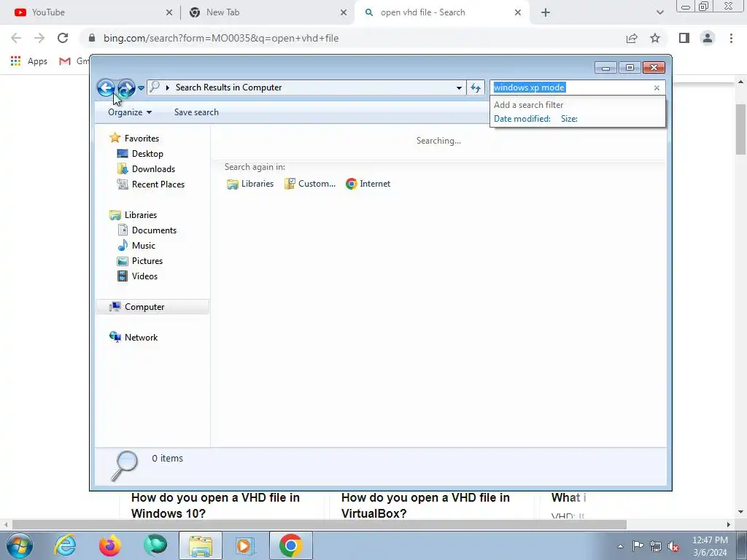Open Desktop in Favorites
Image resolution: width=747 pixels, height=560 pixels.
point(147,154)
